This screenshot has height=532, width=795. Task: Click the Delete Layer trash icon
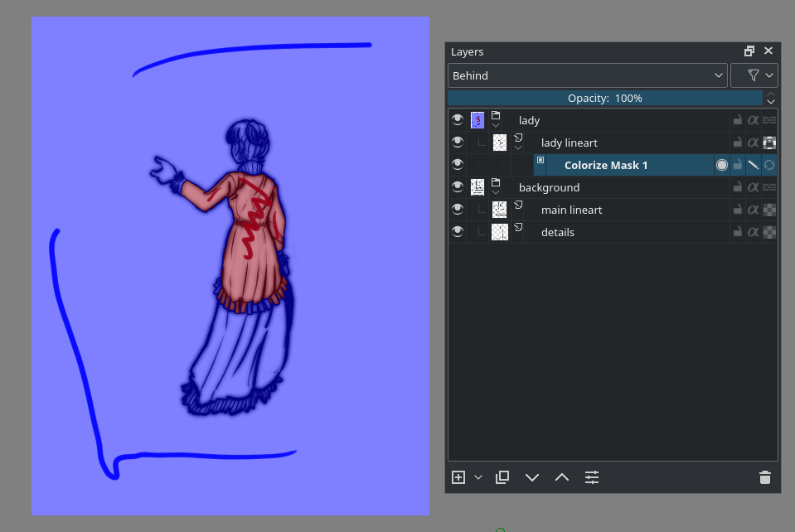tap(764, 477)
